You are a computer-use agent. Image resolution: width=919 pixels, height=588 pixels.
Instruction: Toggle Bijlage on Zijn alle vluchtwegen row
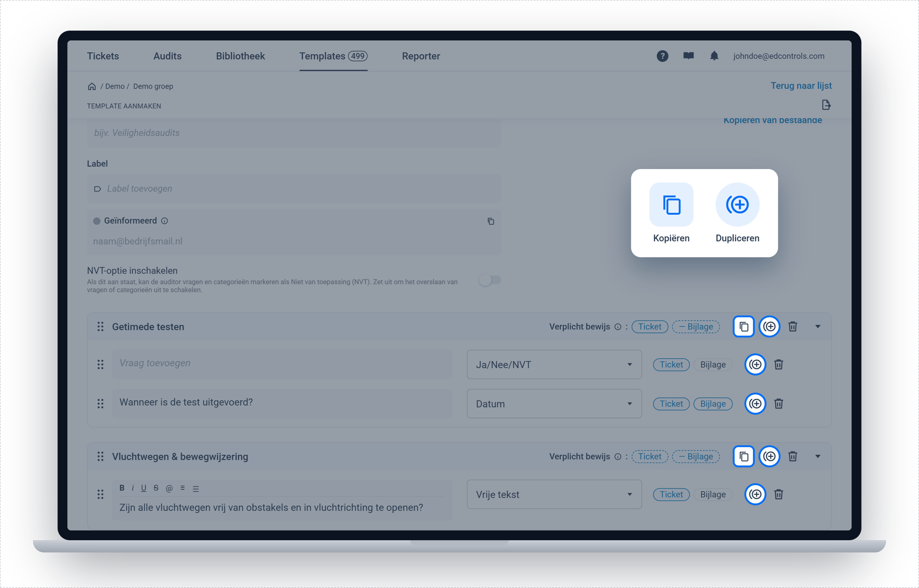click(713, 494)
